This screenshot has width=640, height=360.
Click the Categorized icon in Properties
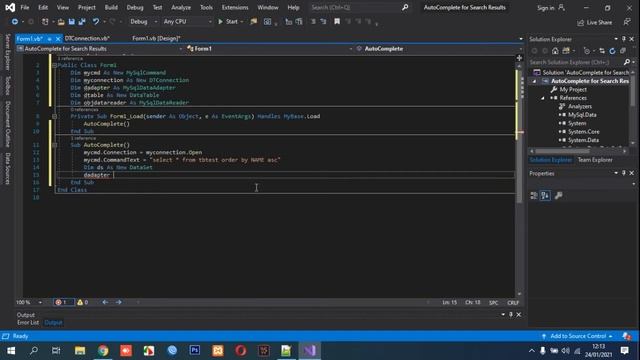tap(533, 196)
